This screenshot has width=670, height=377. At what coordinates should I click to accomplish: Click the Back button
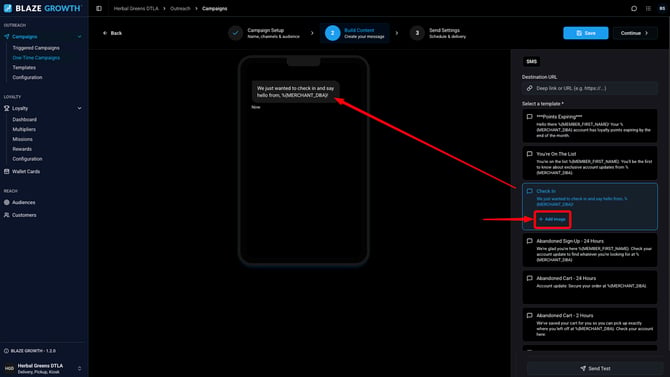pos(112,33)
